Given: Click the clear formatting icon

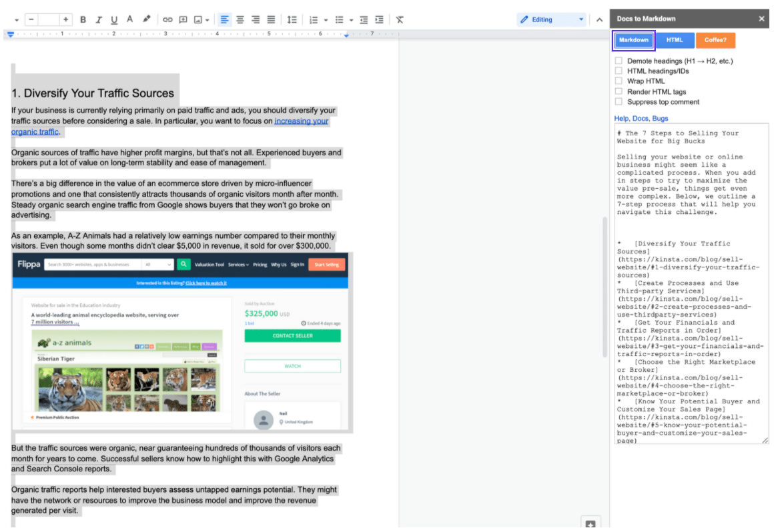Looking at the screenshot, I should coord(398,19).
